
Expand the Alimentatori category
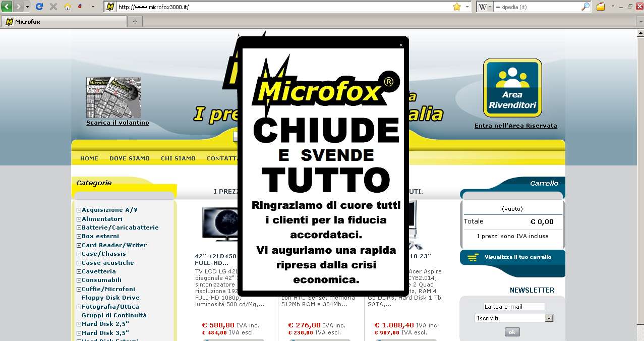(x=79, y=219)
